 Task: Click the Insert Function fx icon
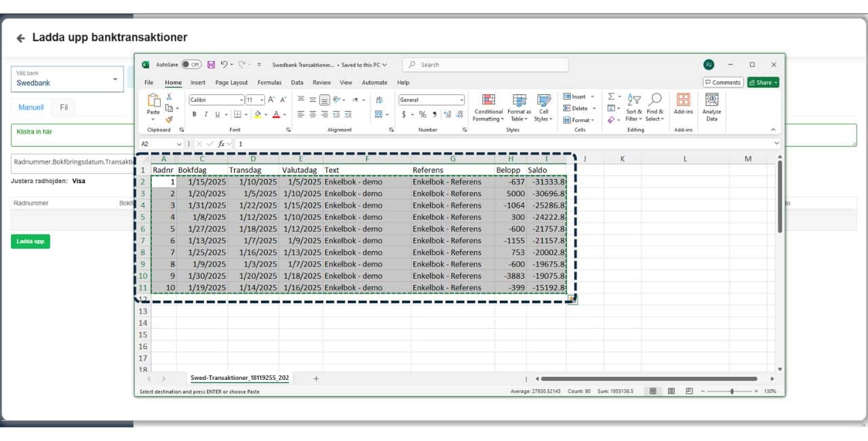(222, 144)
